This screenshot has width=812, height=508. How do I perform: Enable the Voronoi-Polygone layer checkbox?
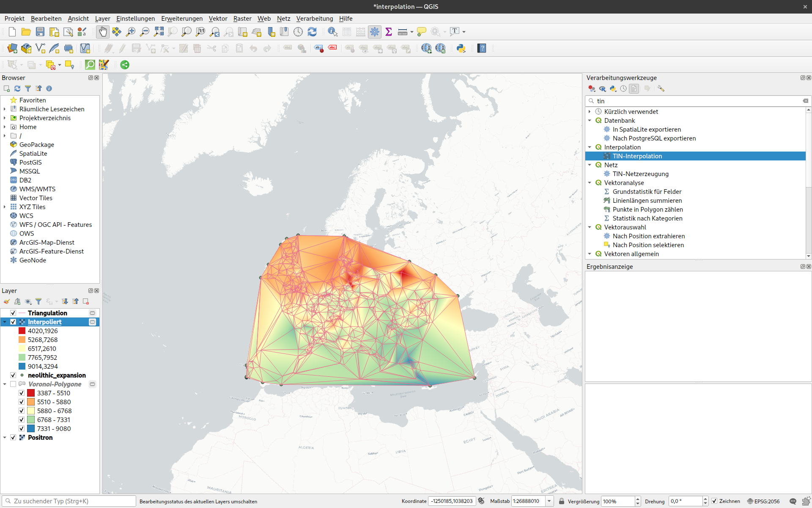(13, 384)
